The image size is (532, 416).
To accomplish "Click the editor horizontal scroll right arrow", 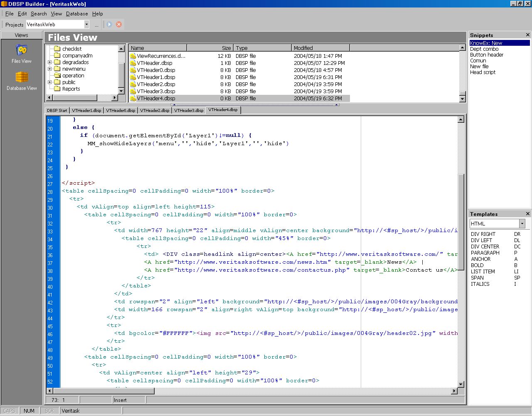I will coord(454,391).
